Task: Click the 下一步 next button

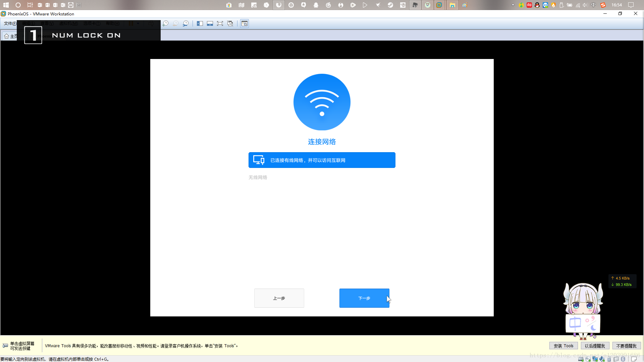Action: click(x=364, y=298)
